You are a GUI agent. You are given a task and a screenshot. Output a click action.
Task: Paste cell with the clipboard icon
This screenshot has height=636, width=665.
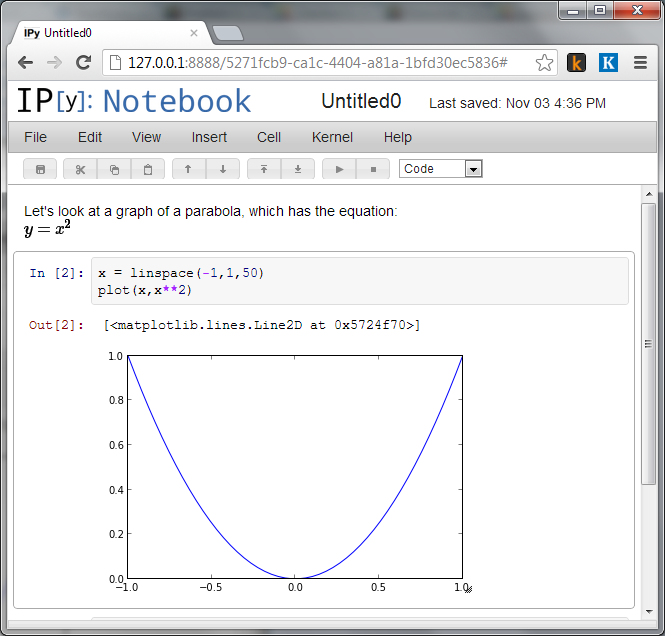148,169
